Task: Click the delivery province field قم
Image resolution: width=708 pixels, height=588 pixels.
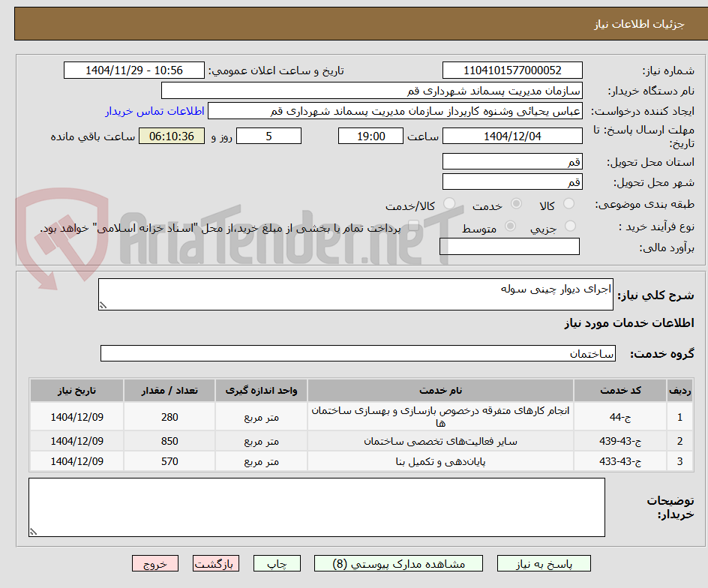Action: [x=512, y=162]
